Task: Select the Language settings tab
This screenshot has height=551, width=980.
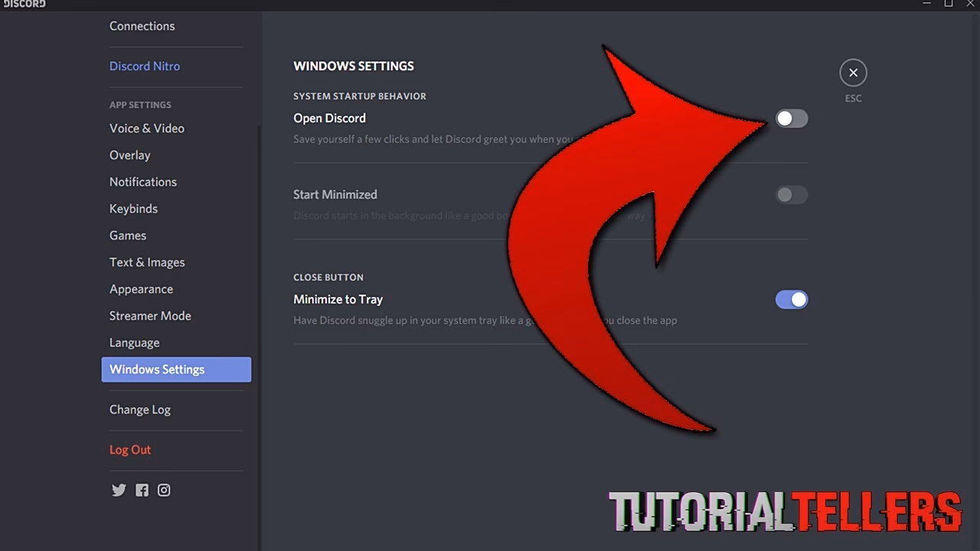Action: click(x=135, y=343)
